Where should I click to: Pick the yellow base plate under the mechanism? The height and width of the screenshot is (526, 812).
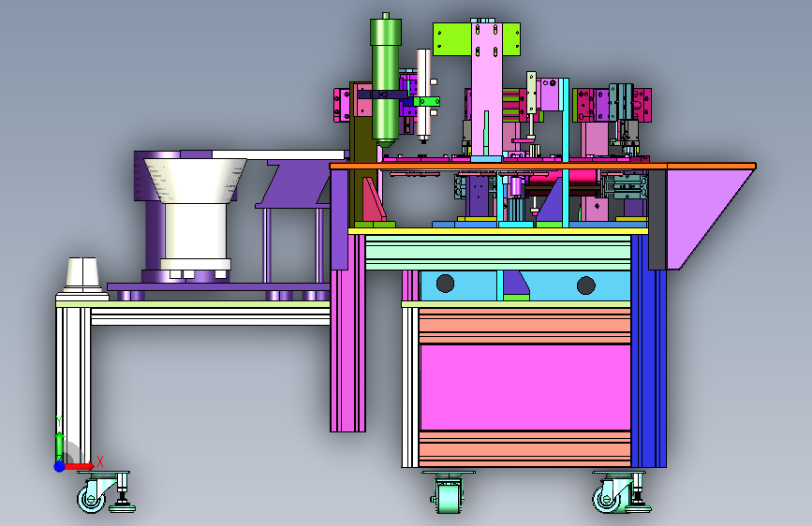(x=498, y=231)
